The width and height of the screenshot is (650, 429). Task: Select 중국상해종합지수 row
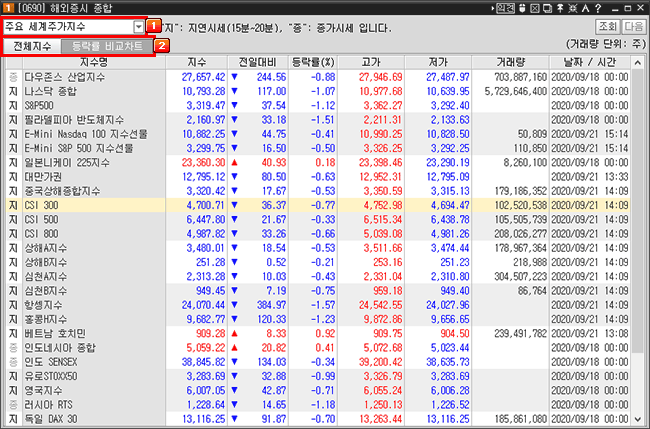tap(318, 191)
